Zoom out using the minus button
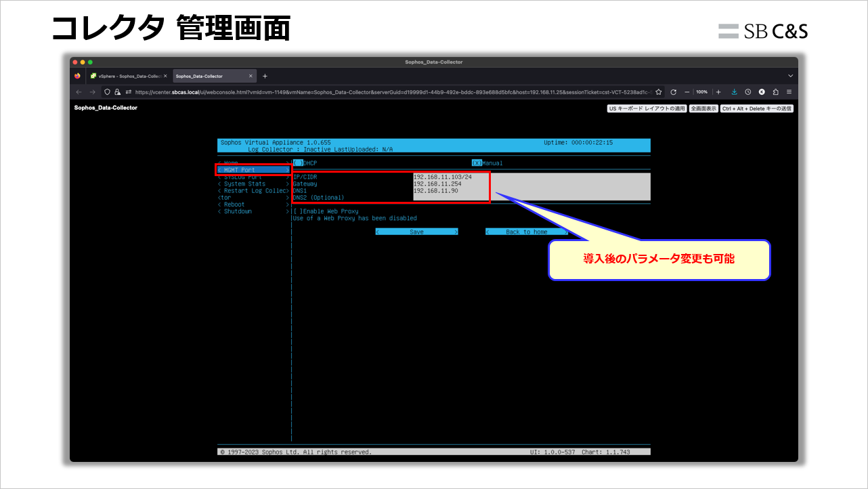This screenshot has width=868, height=489. [687, 92]
